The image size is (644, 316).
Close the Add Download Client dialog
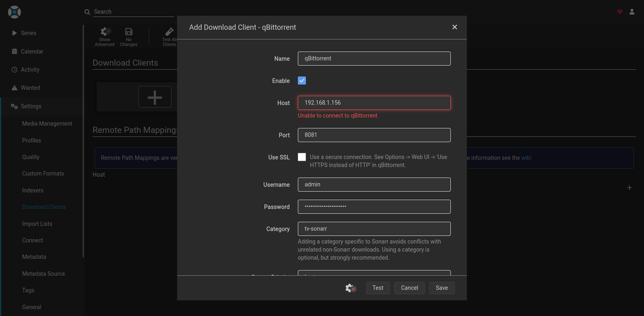(455, 27)
